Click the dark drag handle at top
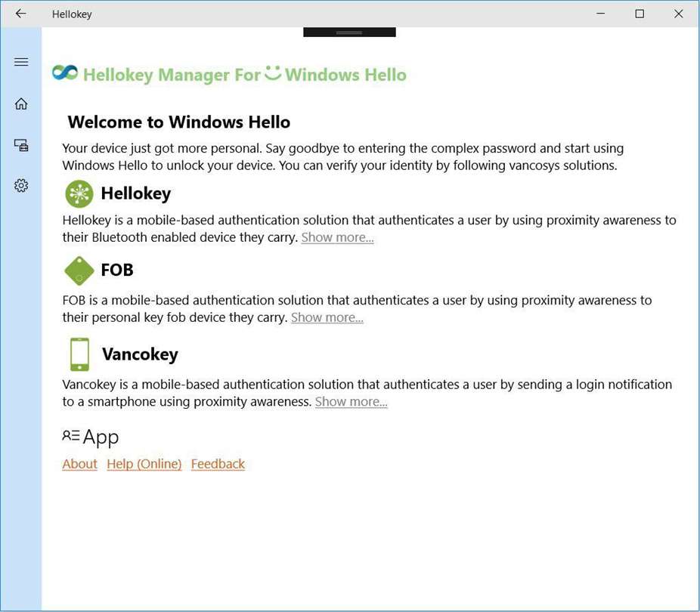The height and width of the screenshot is (612, 700). point(349,32)
